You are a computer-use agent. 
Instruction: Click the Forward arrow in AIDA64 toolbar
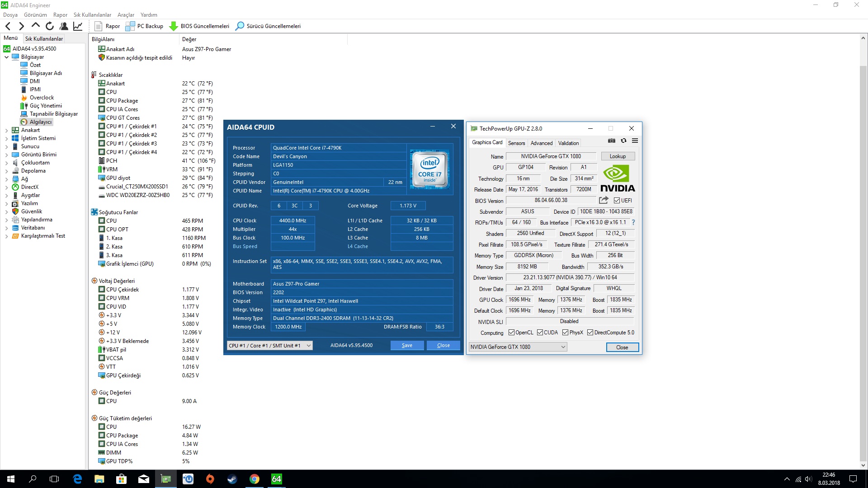(21, 26)
